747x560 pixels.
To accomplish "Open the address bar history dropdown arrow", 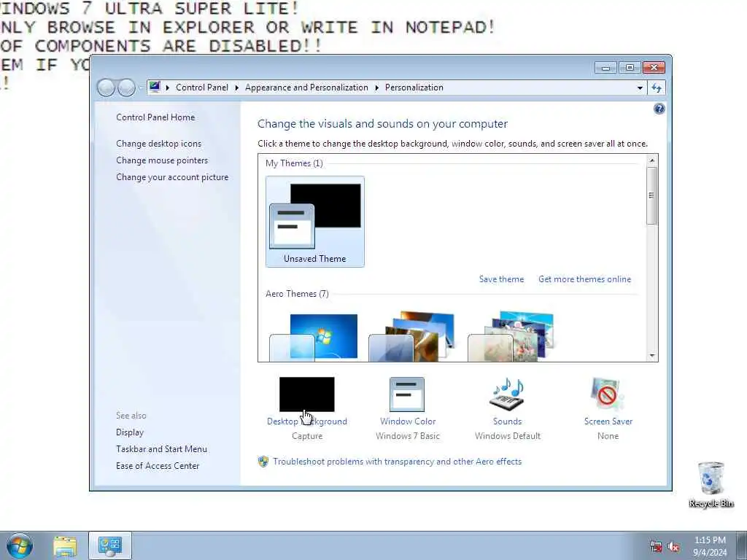I will tap(640, 88).
